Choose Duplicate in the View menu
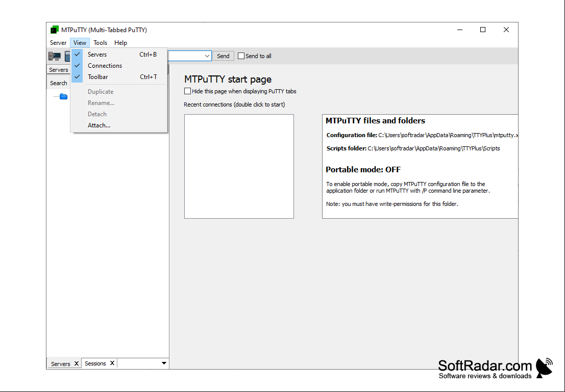This screenshot has width=565, height=392. (119, 91)
